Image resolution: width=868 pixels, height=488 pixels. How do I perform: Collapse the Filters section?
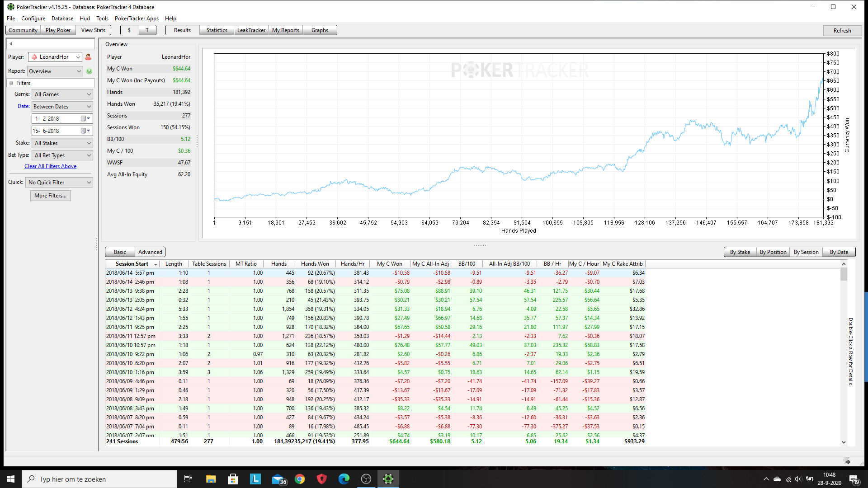[x=11, y=83]
